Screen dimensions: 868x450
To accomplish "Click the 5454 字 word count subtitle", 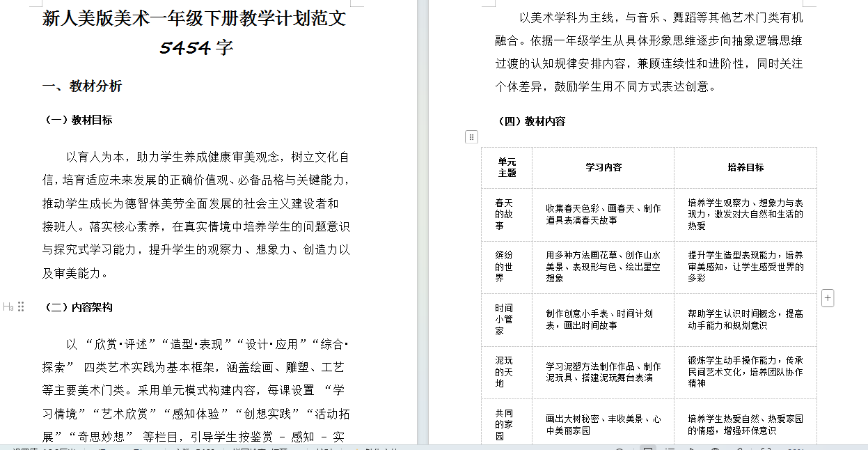I will pos(196,48).
